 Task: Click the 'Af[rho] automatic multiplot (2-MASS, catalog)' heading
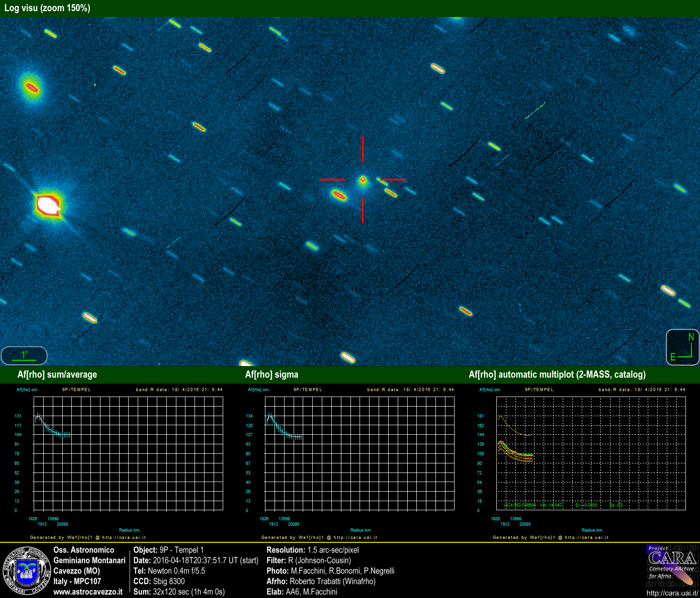557,375
